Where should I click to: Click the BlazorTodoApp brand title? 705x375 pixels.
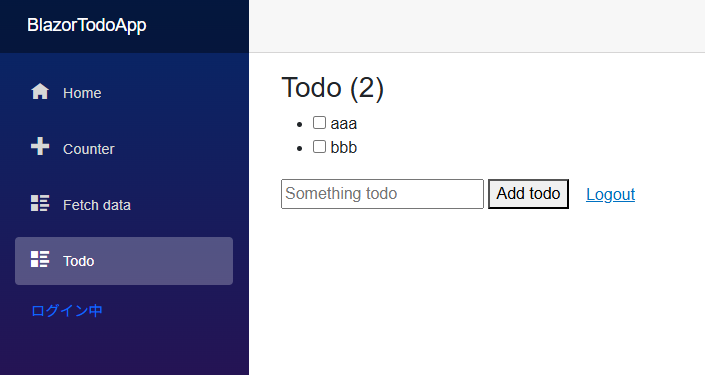(87, 25)
